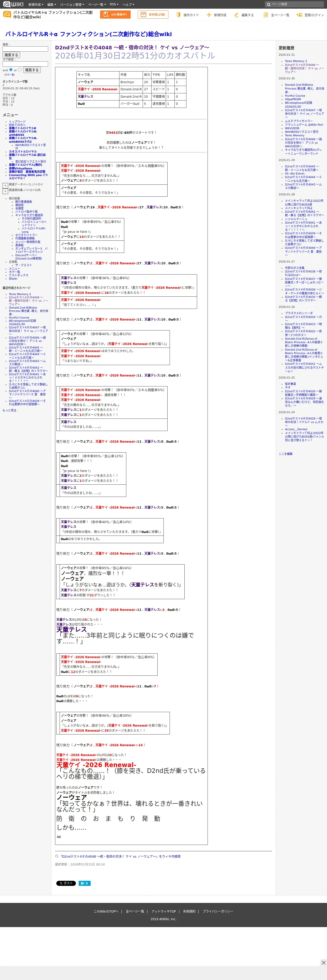Open the 目安箱(β版) suggestion box

(153, 15)
